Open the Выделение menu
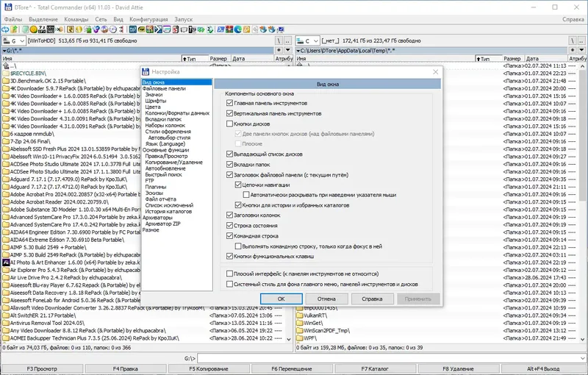This screenshot has width=588, height=375. click(x=43, y=19)
